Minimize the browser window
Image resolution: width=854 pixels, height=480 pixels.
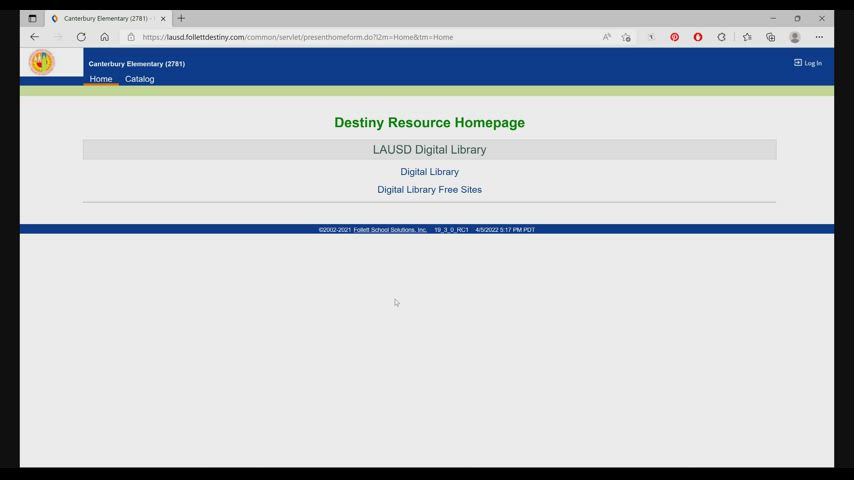tap(773, 19)
